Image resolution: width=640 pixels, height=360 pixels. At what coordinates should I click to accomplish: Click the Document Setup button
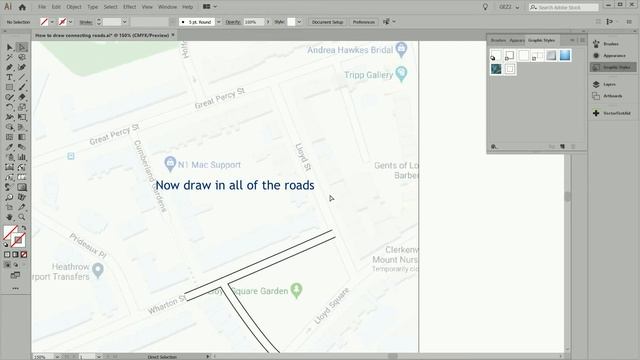pos(327,22)
